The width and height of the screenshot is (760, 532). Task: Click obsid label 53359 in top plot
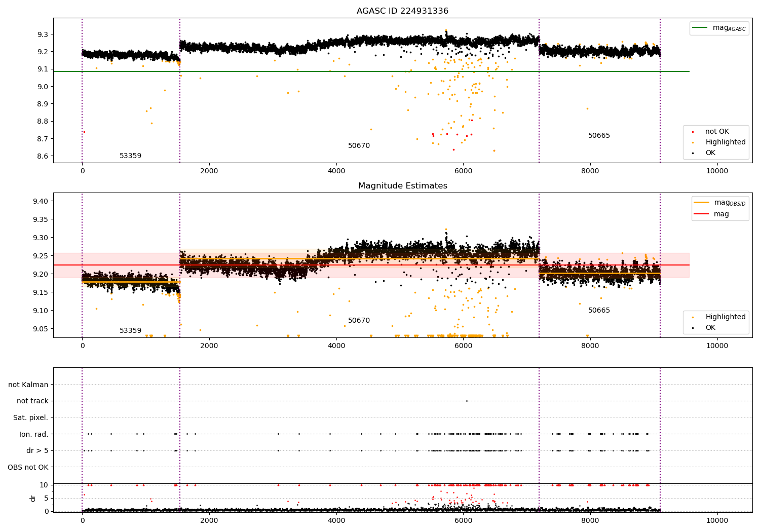pos(130,156)
